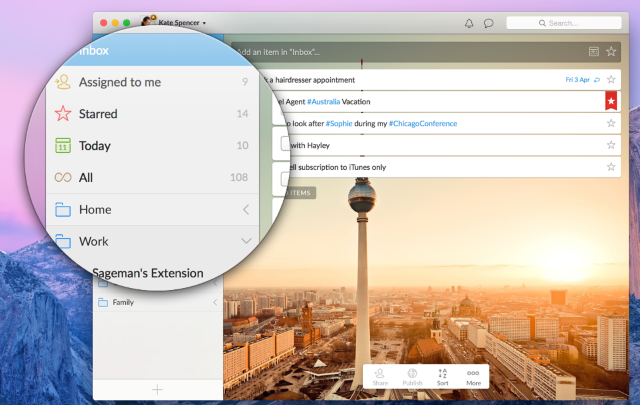640x405 pixels.
Task: Click the Search field
Action: coord(564,23)
